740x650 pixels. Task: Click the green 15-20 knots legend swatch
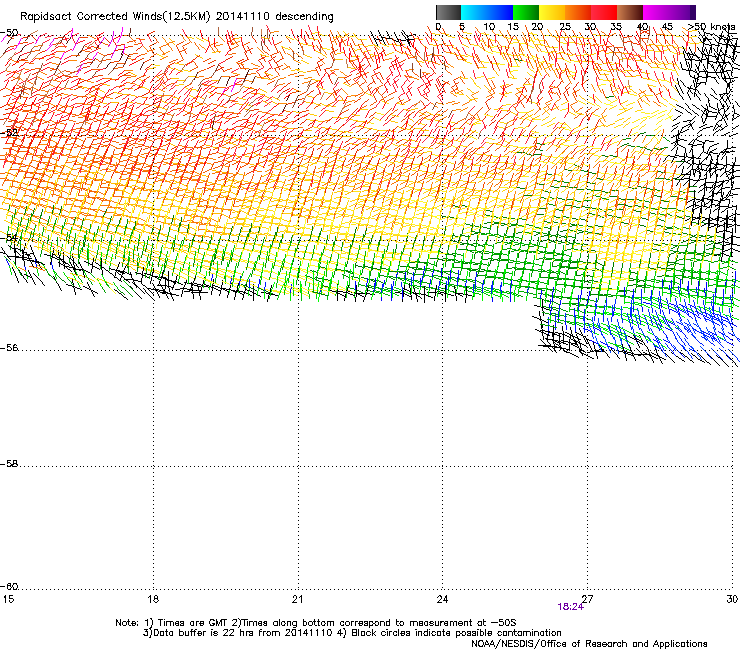tap(526, 12)
